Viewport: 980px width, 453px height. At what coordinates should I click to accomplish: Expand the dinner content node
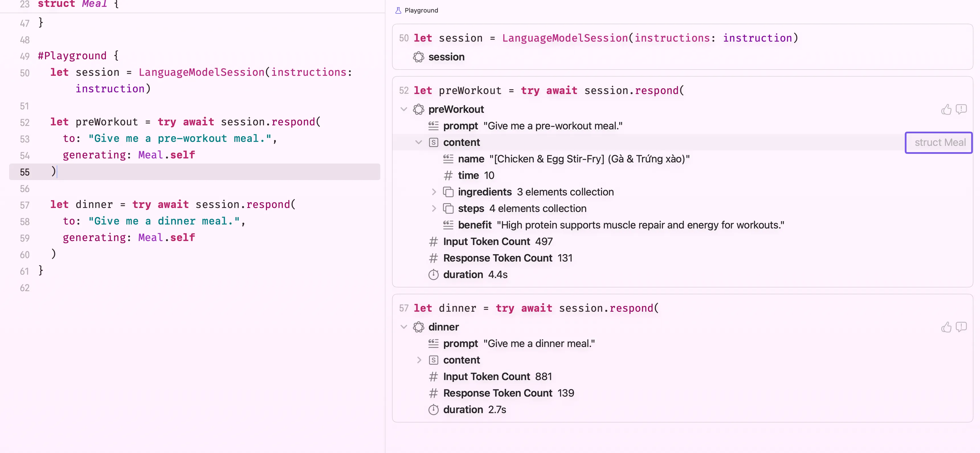pos(419,360)
